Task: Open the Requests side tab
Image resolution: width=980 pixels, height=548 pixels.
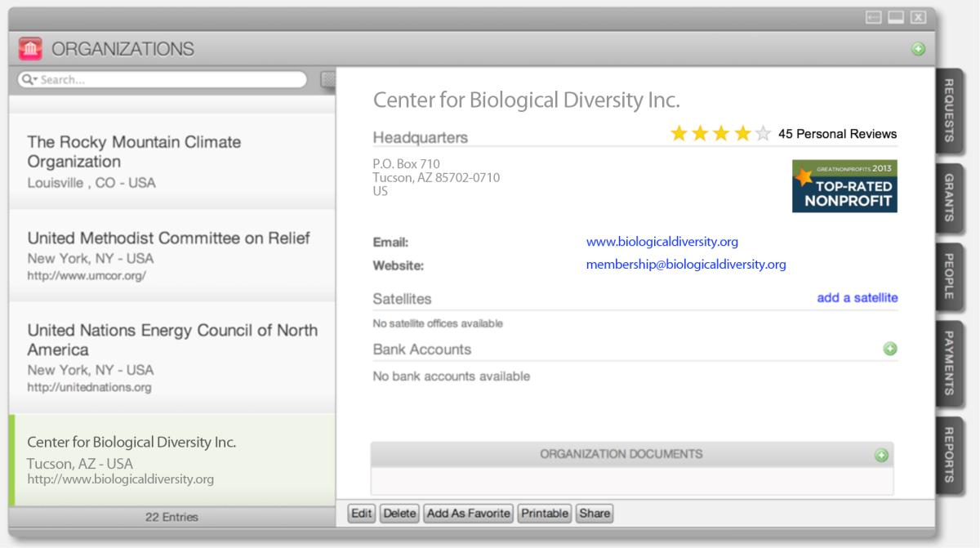Action: [949, 110]
